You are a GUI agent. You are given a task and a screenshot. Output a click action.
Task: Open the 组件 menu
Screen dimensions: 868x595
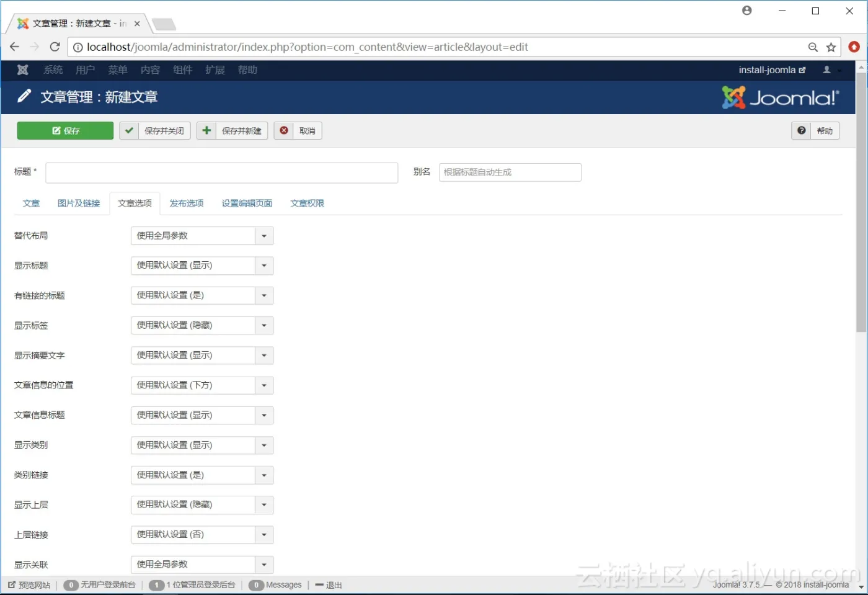click(x=182, y=70)
